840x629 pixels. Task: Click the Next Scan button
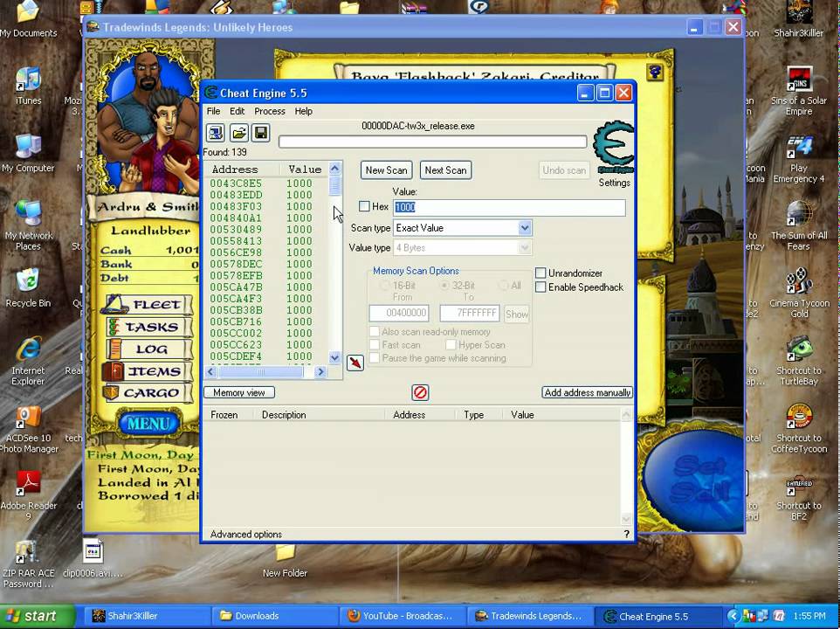click(445, 170)
